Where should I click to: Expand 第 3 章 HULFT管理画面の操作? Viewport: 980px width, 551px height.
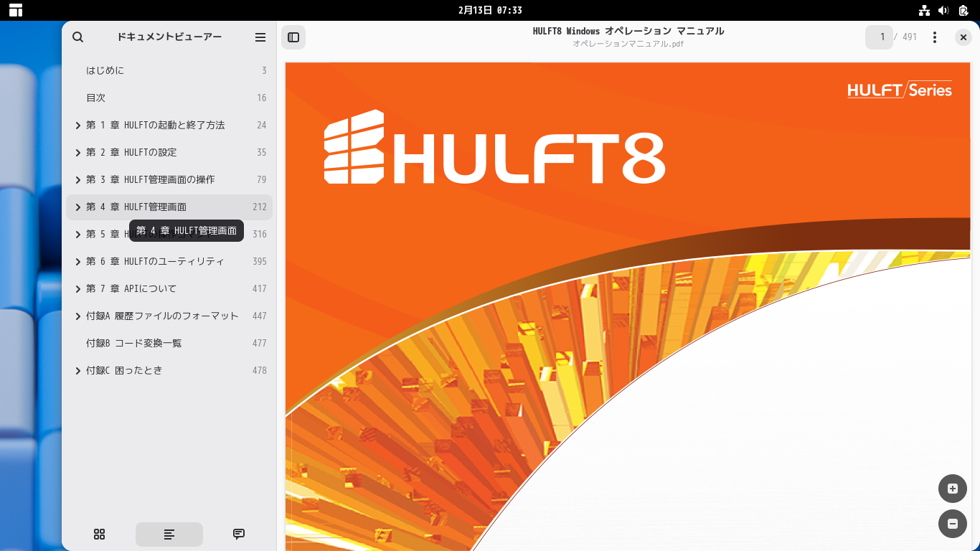coord(77,180)
